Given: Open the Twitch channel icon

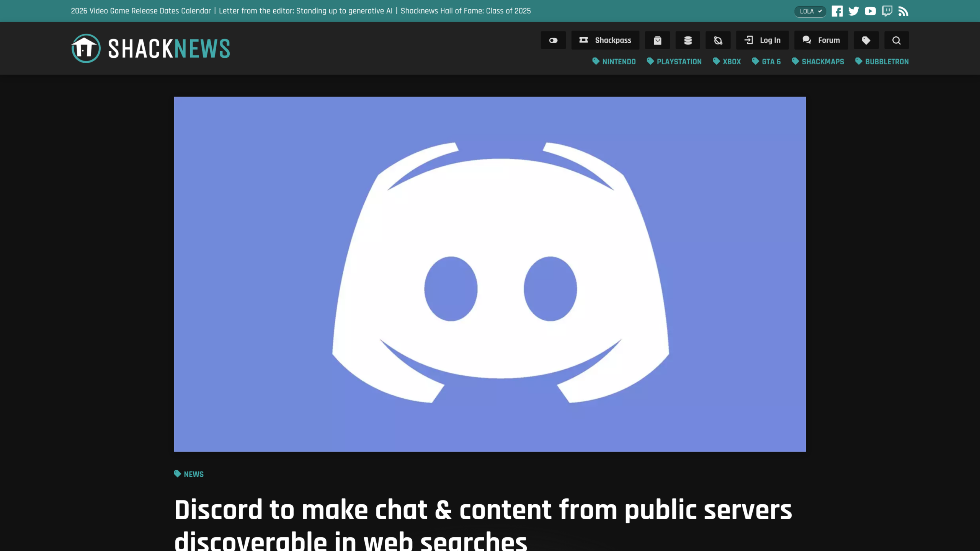Looking at the screenshot, I should pos(887,11).
